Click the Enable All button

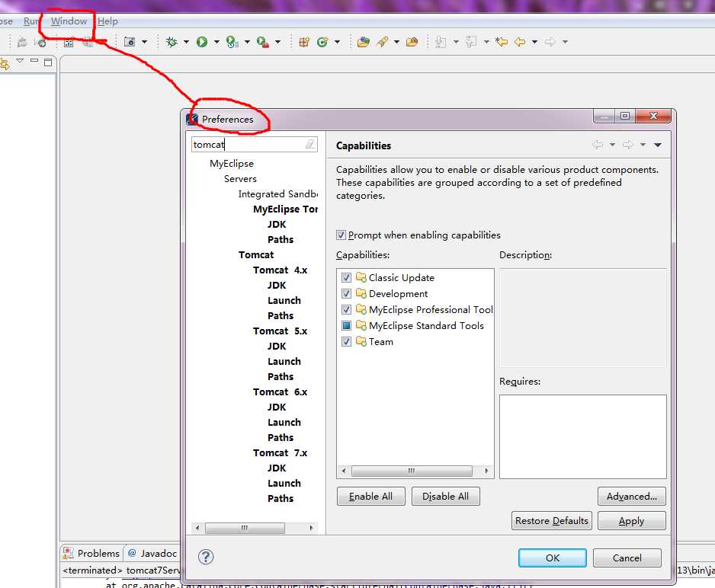pos(370,497)
